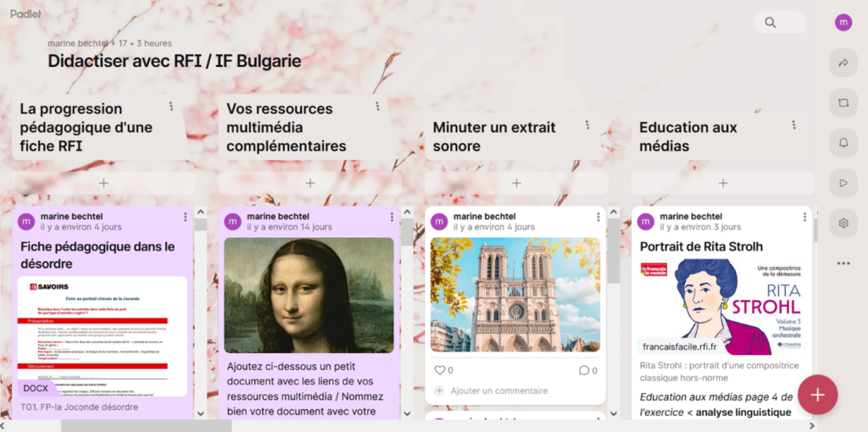This screenshot has width=868, height=432.
Task: Add post under 'Vos ressources multimédia complémentaires'
Action: tap(310, 183)
